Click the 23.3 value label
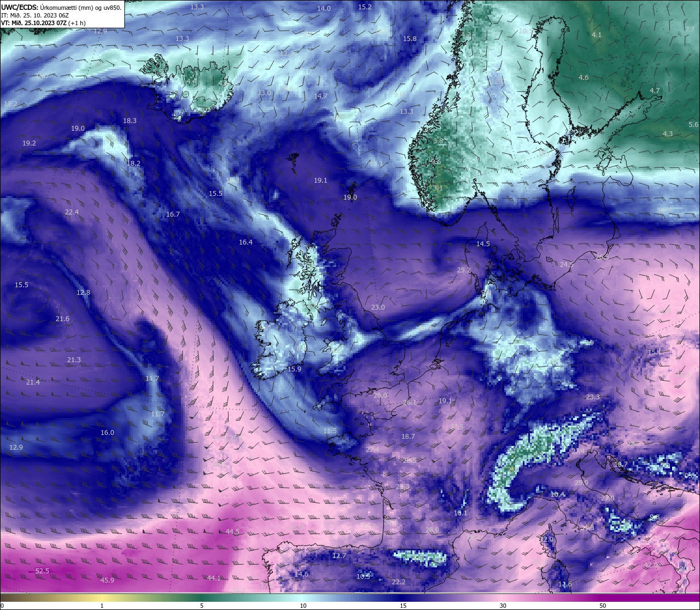The width and height of the screenshot is (700, 610). [x=593, y=397]
